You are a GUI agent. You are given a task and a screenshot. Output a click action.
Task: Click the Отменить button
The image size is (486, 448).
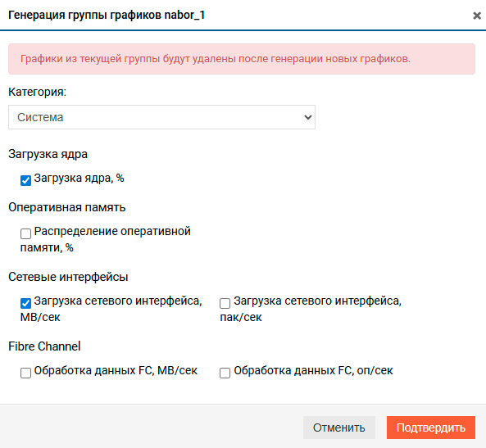339,428
